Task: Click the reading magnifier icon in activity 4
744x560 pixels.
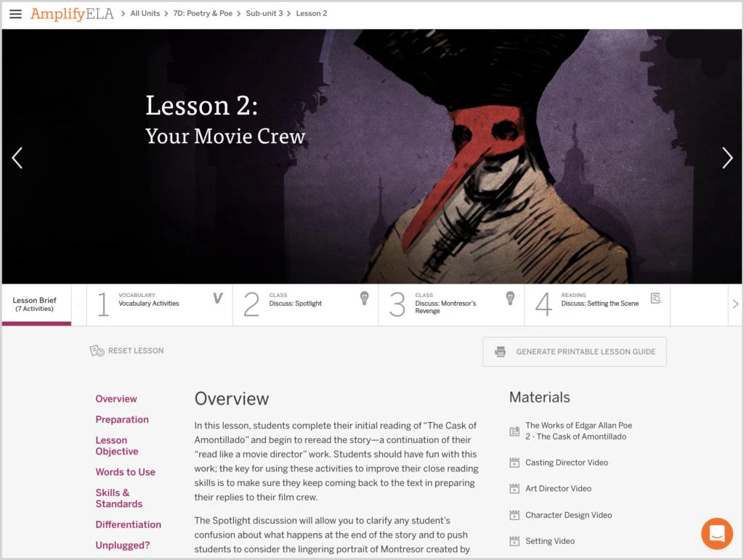Action: pyautogui.click(x=656, y=299)
